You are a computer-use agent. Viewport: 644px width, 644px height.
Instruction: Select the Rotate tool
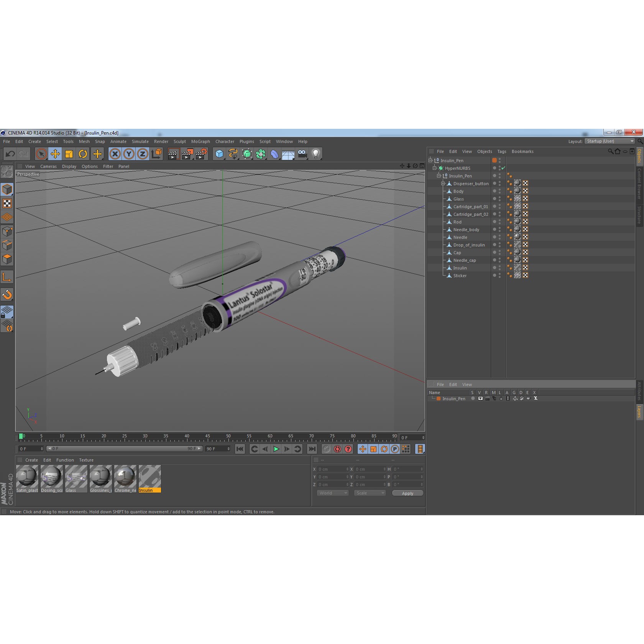(83, 154)
